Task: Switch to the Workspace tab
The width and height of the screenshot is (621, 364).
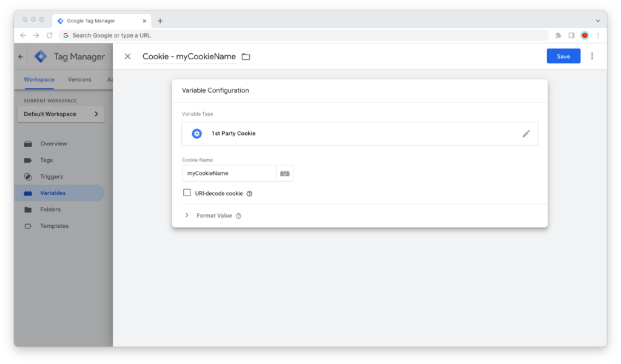Action: 39,79
